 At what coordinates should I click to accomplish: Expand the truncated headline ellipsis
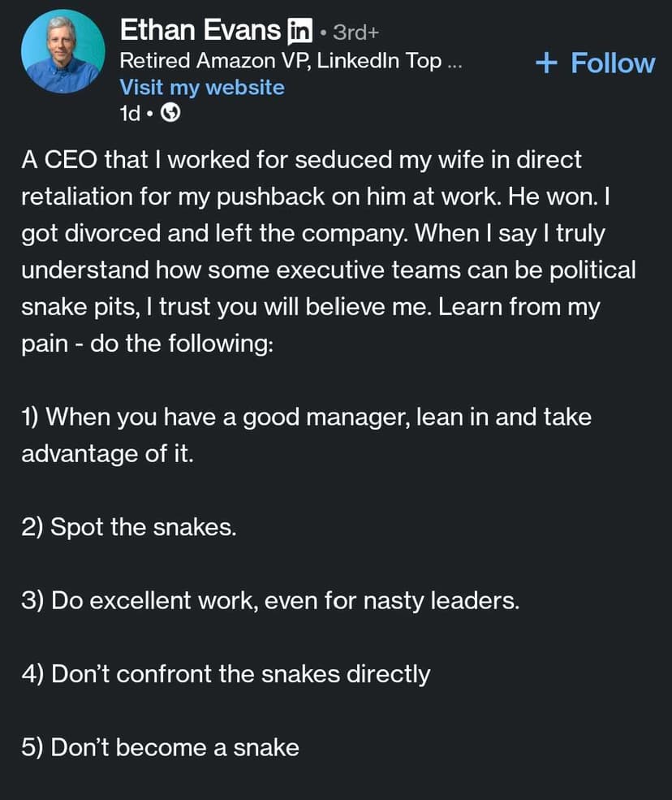tap(454, 62)
